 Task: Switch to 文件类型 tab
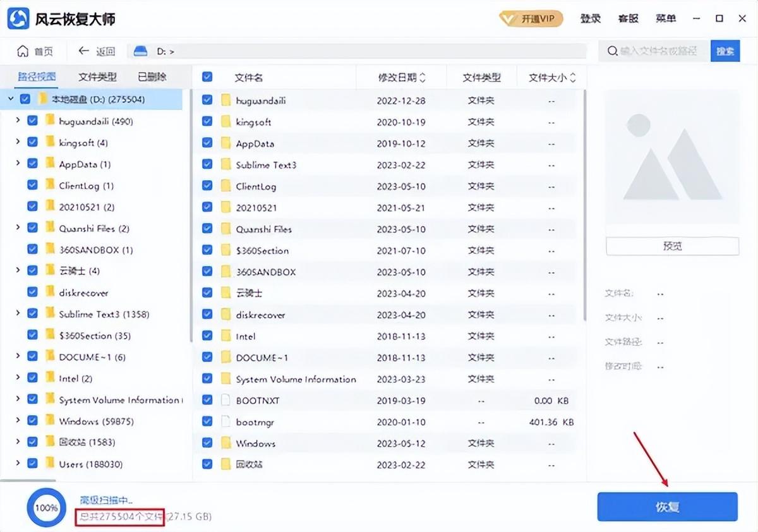tap(97, 77)
